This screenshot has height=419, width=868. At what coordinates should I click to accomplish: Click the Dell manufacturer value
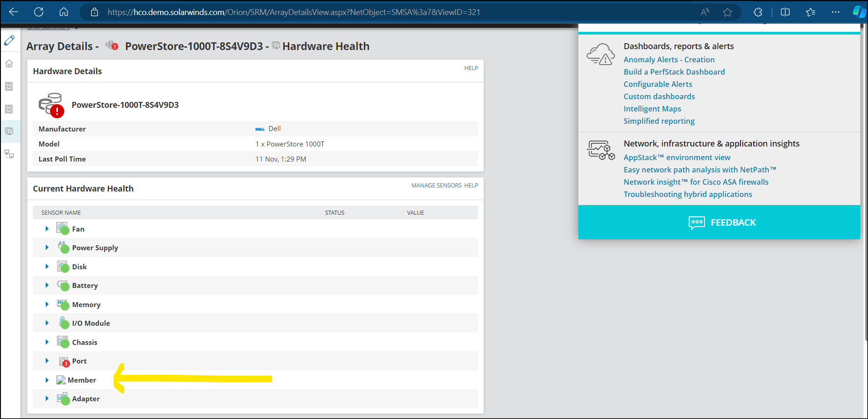[275, 129]
